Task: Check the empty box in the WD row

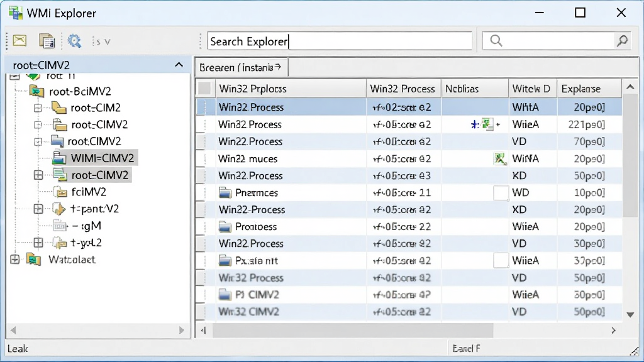Action: coord(501,193)
